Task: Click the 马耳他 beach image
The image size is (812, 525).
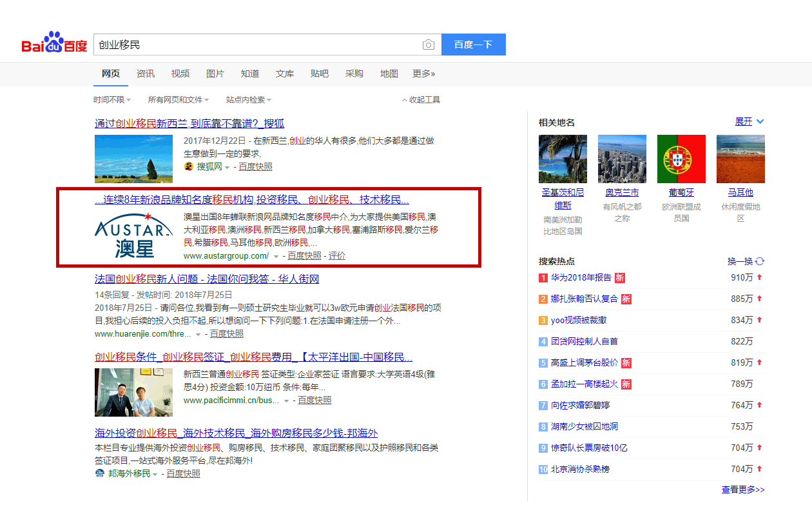Action: tap(740, 159)
